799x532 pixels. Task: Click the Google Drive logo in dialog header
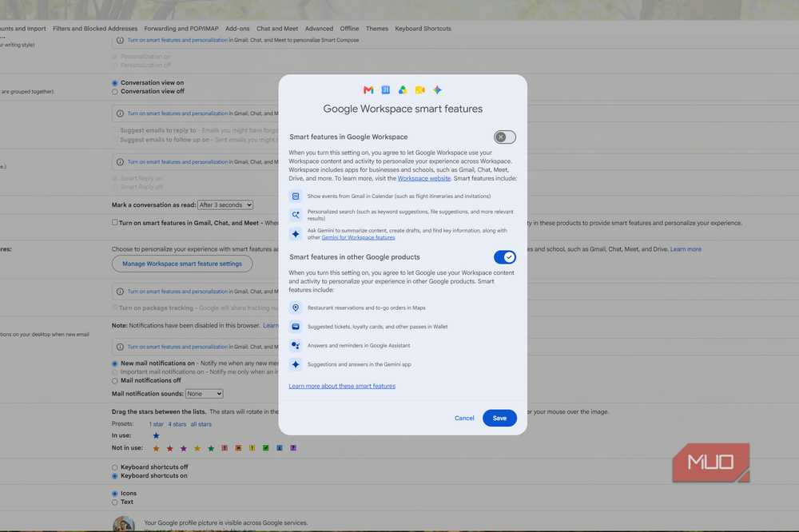(x=403, y=90)
